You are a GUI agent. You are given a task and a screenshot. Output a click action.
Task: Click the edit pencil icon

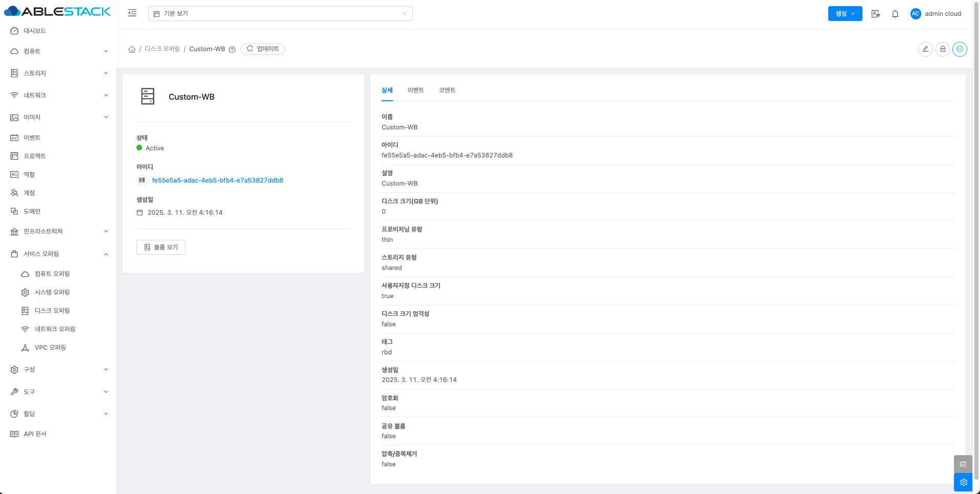[925, 49]
